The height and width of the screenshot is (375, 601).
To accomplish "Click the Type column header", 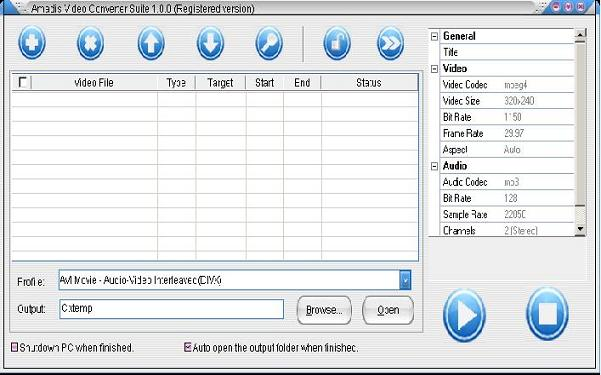I will coord(176,82).
